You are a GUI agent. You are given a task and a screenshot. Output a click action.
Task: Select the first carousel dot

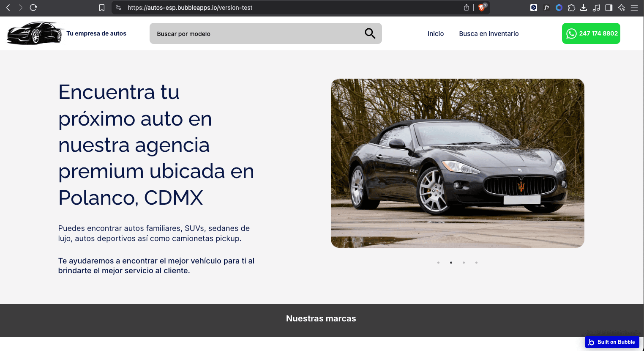tap(438, 263)
